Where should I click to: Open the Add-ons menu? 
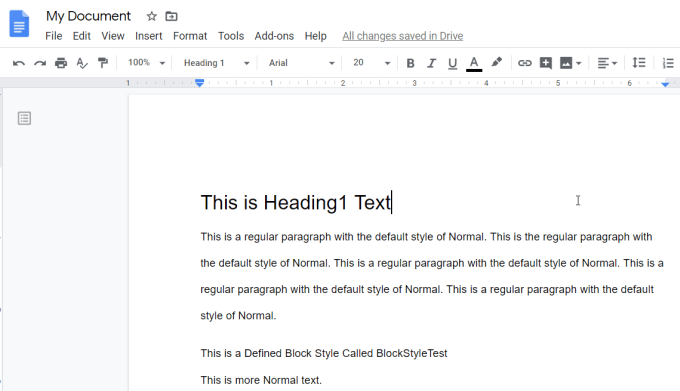click(x=274, y=36)
